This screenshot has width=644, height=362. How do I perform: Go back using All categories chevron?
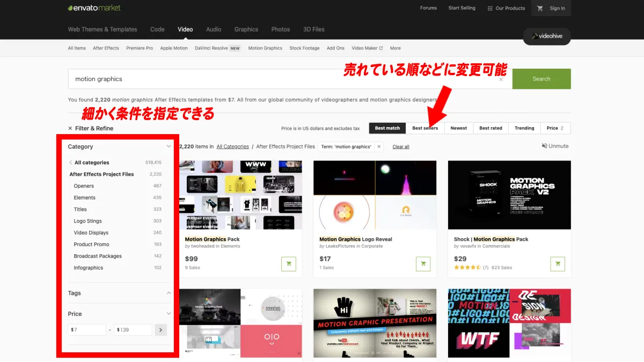point(70,162)
